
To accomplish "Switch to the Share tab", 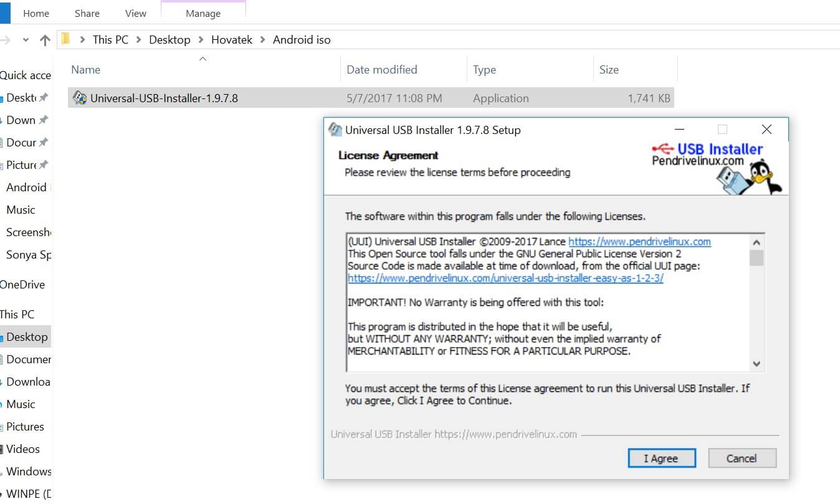I will 87,12.
